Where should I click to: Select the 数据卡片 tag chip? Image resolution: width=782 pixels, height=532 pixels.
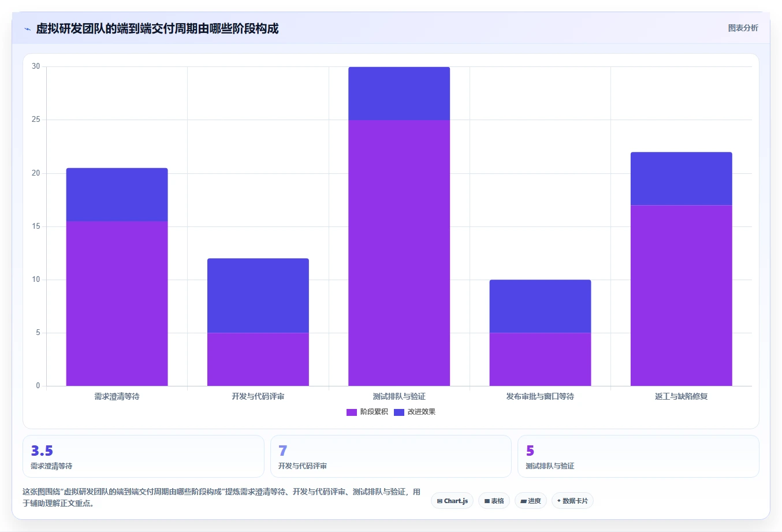pyautogui.click(x=572, y=501)
